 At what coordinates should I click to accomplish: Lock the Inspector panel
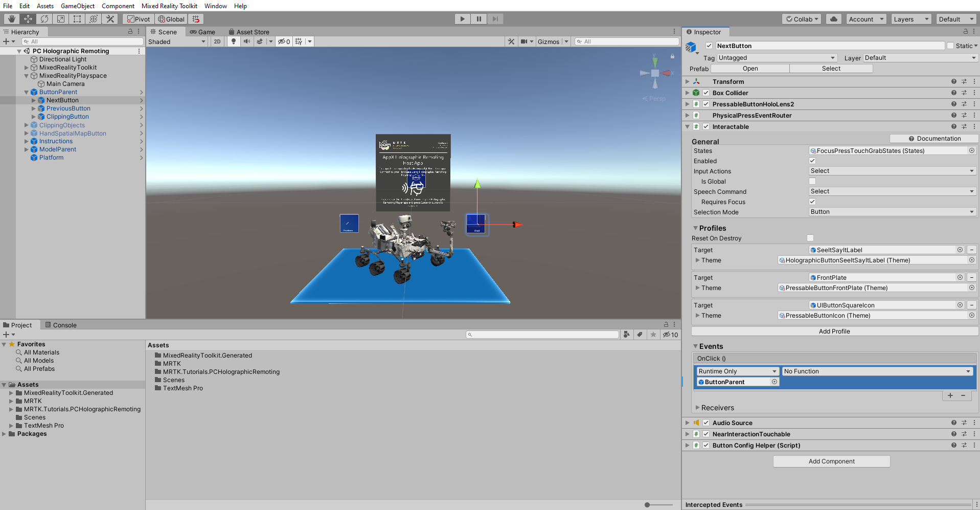click(x=966, y=32)
